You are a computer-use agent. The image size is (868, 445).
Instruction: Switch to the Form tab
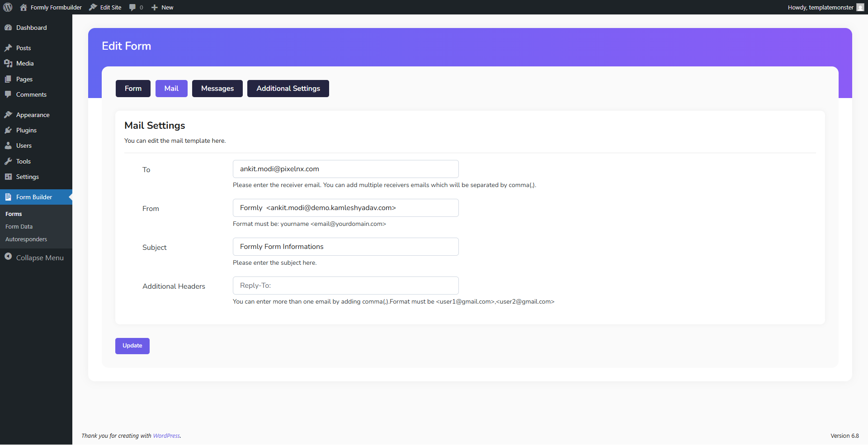(x=133, y=89)
